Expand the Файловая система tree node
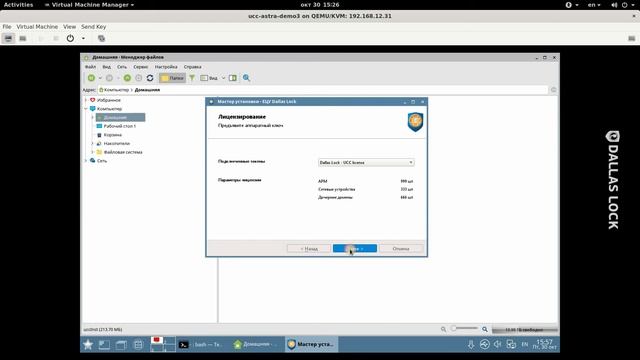Screen dimensions: 640x360 (x=93, y=152)
